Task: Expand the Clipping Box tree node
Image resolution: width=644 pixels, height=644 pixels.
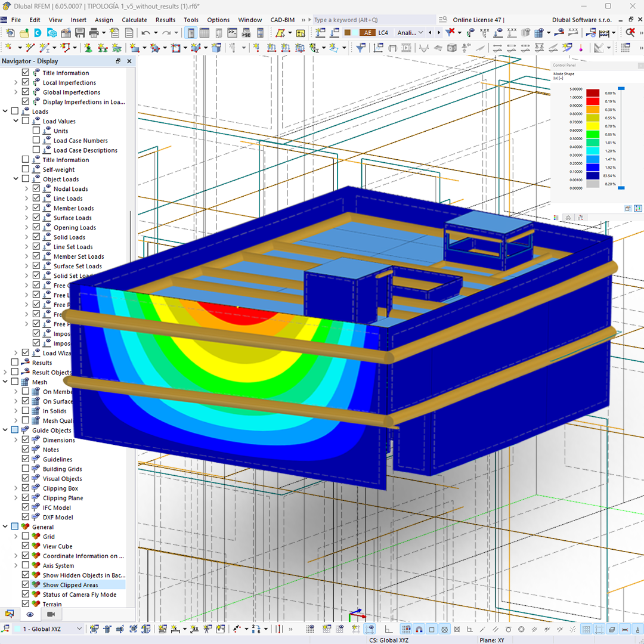Action: click(x=16, y=488)
